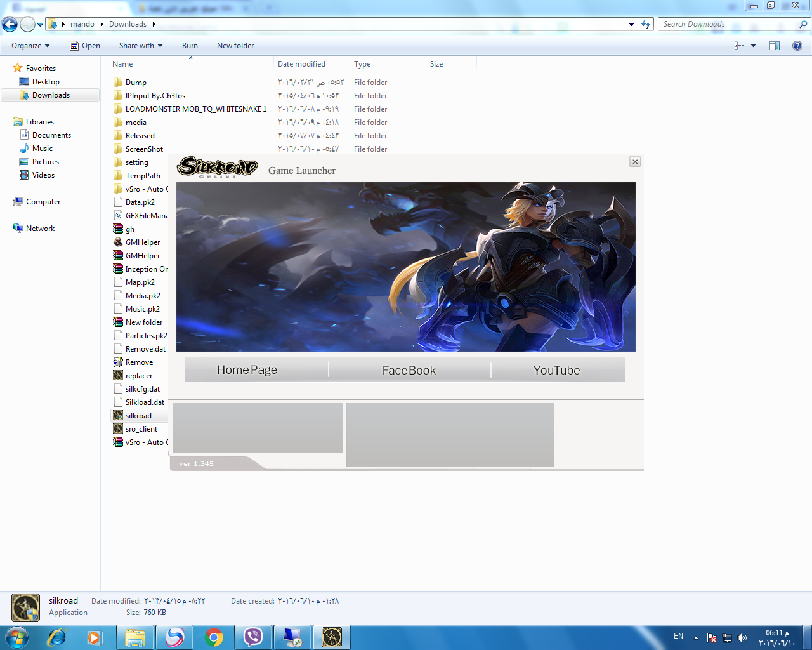Expand the address bar history dropdown

631,25
